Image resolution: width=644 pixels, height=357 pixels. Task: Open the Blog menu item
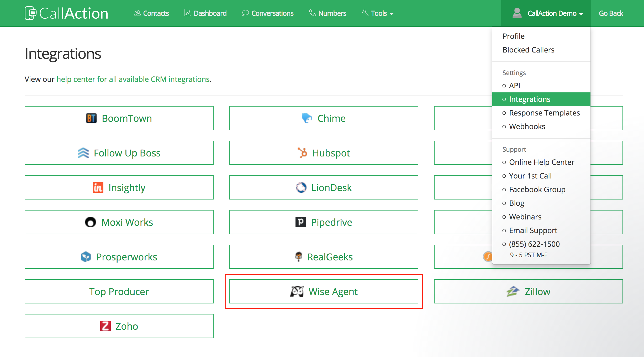pyautogui.click(x=541, y=203)
